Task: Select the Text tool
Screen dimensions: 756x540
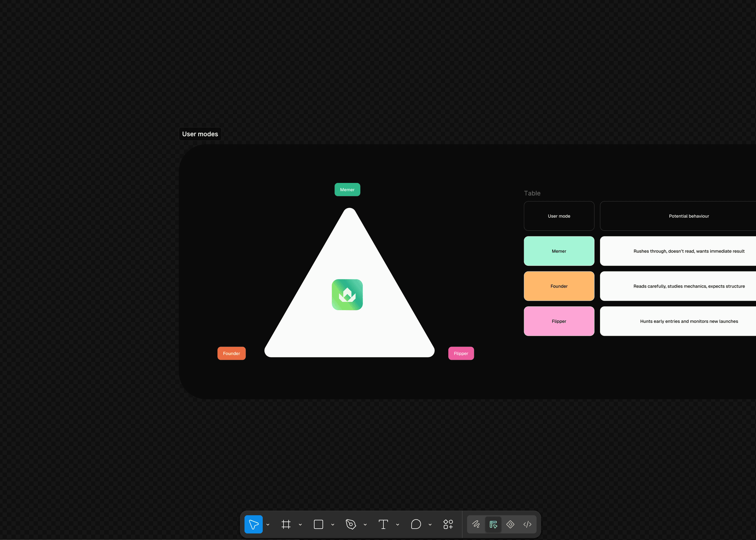Action: [x=383, y=524]
